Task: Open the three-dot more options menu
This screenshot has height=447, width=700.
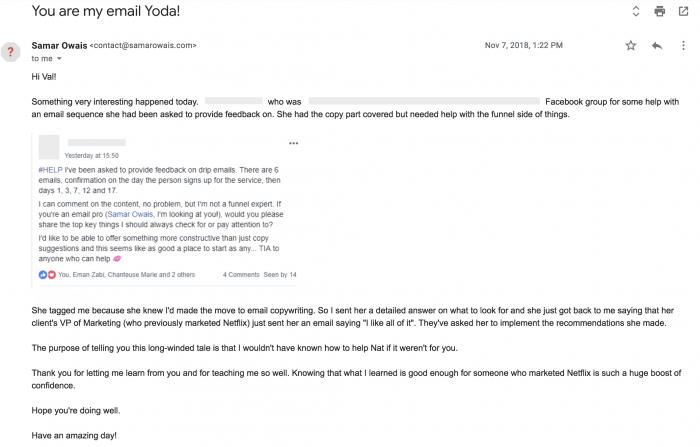Action: point(683,46)
